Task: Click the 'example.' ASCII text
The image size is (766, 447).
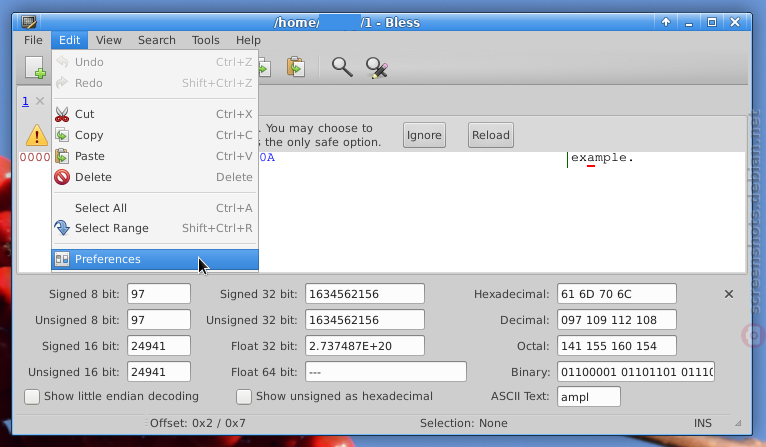Action: [x=602, y=157]
